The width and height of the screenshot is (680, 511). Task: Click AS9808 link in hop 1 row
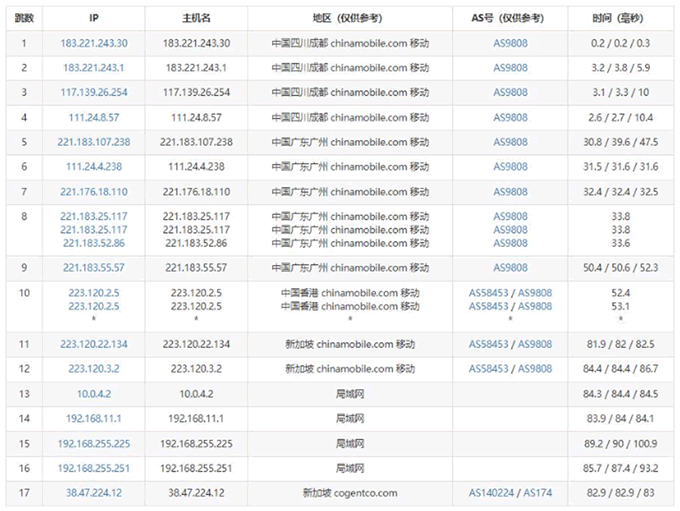tap(510, 43)
